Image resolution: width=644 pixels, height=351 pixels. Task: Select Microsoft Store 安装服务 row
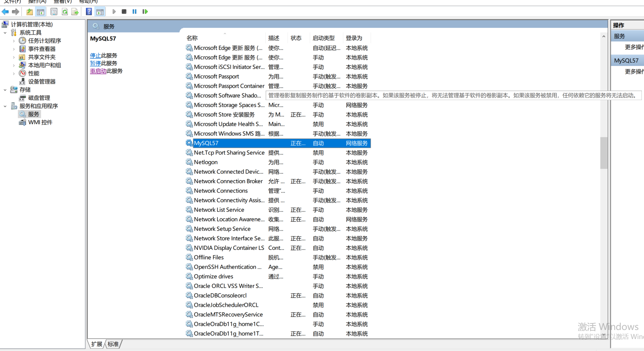coord(278,115)
